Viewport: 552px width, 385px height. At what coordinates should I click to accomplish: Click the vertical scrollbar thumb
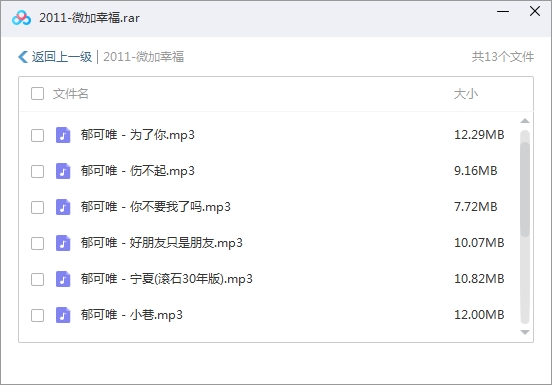[x=525, y=189]
